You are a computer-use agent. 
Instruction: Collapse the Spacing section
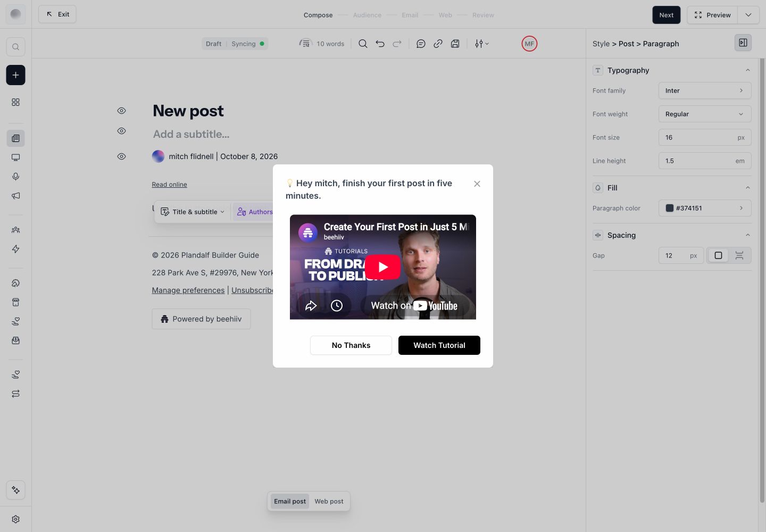point(748,235)
